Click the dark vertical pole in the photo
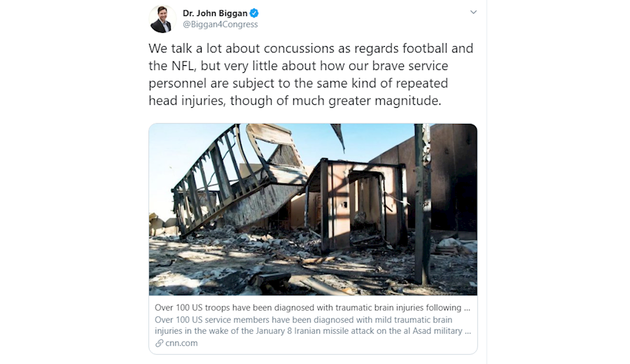Viewport: 630px width, 364px height. (x=422, y=203)
